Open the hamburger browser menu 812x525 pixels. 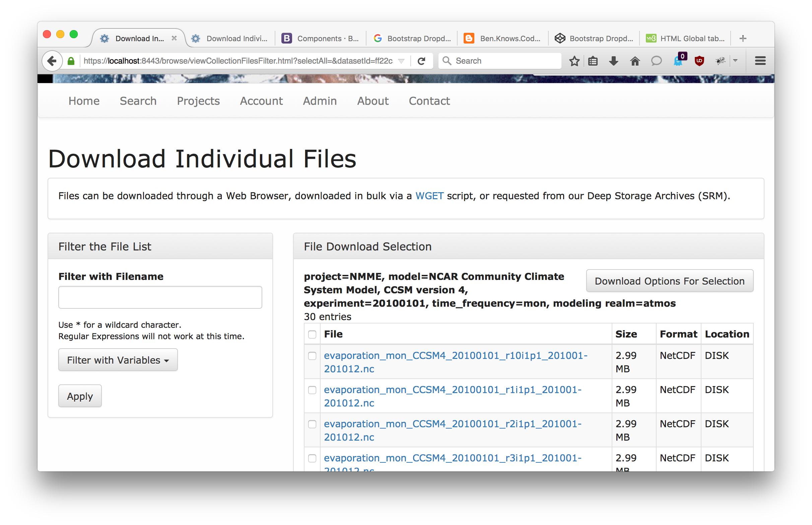coord(760,61)
